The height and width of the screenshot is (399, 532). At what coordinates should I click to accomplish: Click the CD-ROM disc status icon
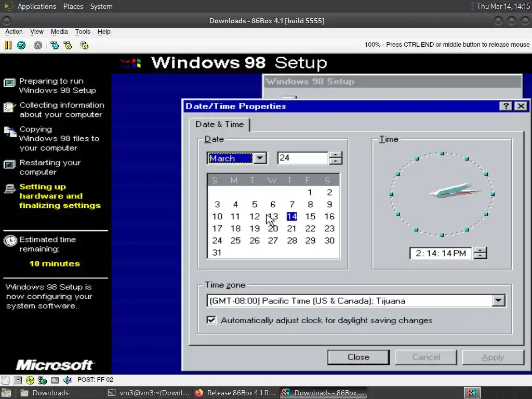point(30,380)
